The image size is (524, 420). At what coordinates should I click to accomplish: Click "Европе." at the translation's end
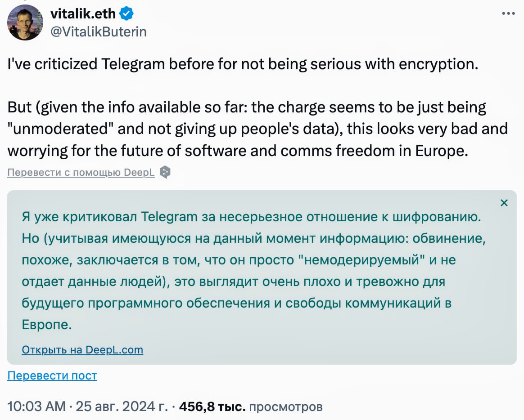[x=47, y=325]
